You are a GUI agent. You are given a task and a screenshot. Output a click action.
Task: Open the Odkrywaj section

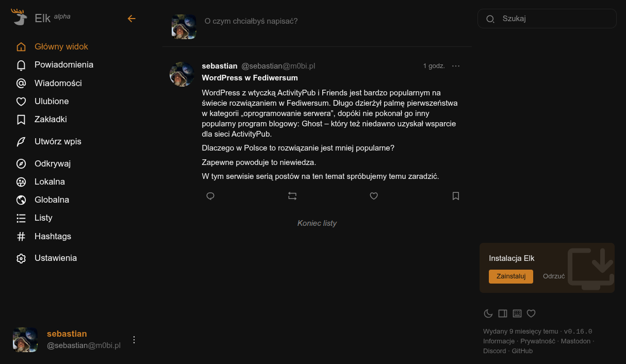[x=52, y=164]
